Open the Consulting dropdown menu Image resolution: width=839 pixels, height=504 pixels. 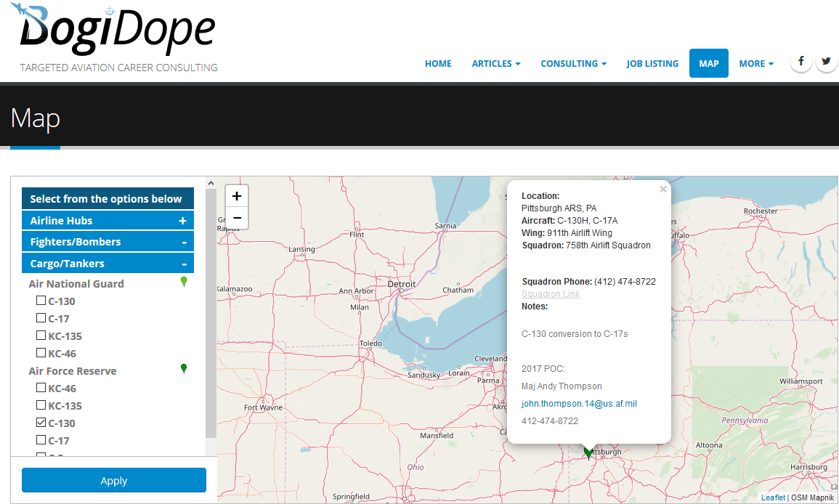(574, 63)
